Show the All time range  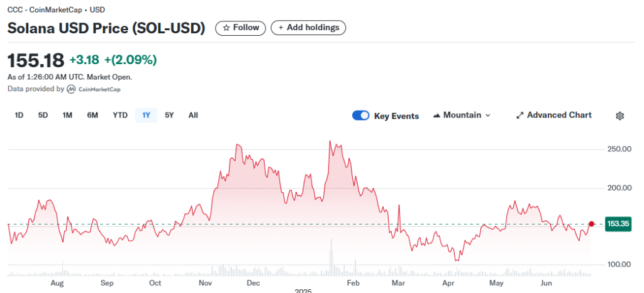click(193, 115)
